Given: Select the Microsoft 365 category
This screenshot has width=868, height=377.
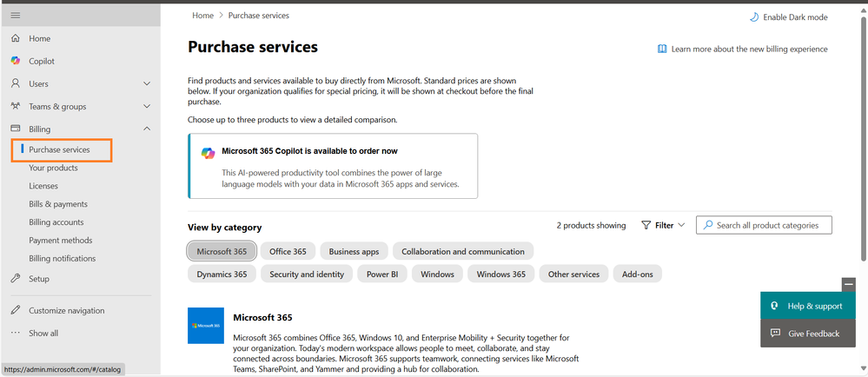Looking at the screenshot, I should [x=222, y=251].
